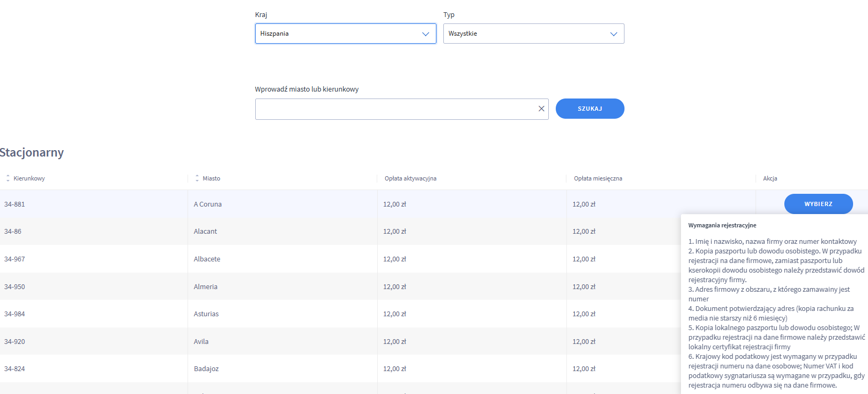
Task: Select the Avila city row
Action: 201,342
